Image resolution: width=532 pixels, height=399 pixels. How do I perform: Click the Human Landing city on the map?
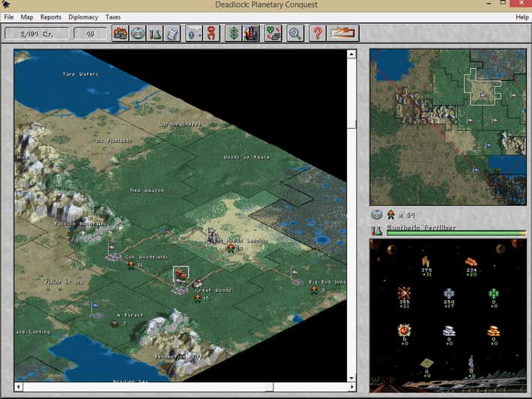coord(214,236)
